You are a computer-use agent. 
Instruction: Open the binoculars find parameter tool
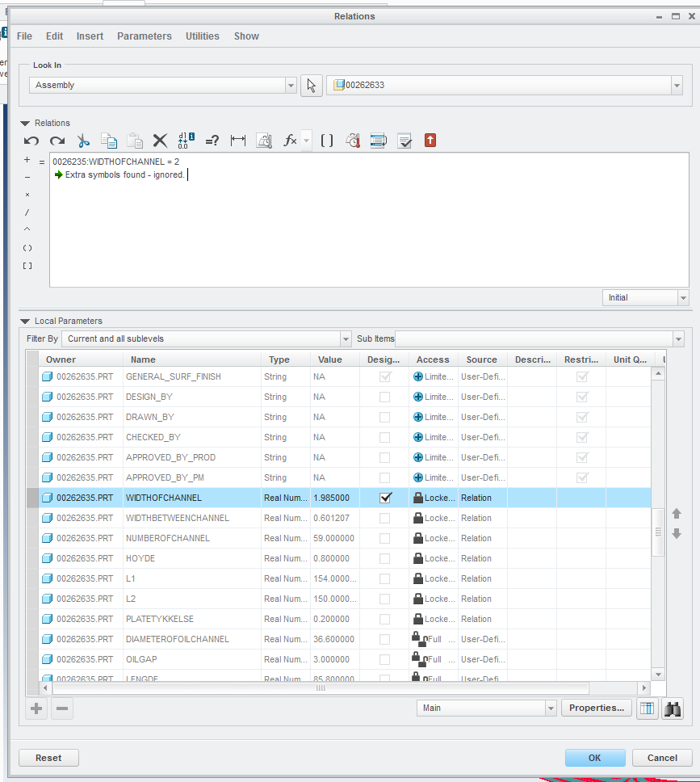coord(672,708)
